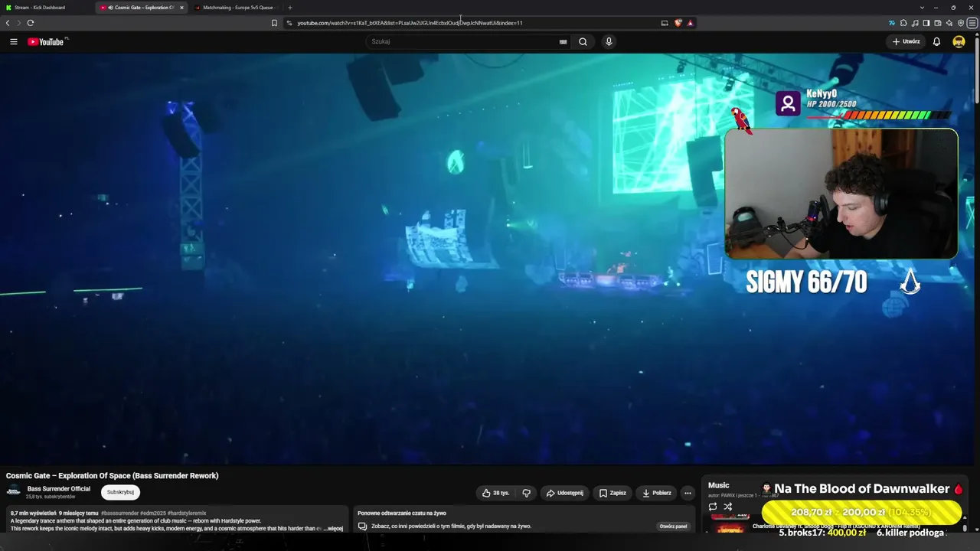The width and height of the screenshot is (980, 551).
Task: Subscribe with the Subskrybuj button
Action: click(120, 492)
